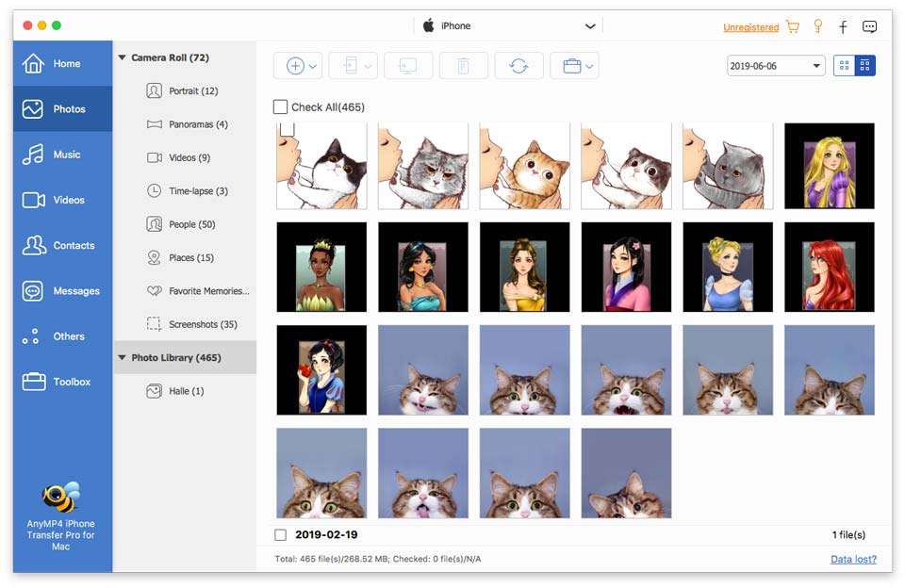This screenshot has height=588, width=905.
Task: Click the shopping cart purchase icon
Action: (793, 26)
